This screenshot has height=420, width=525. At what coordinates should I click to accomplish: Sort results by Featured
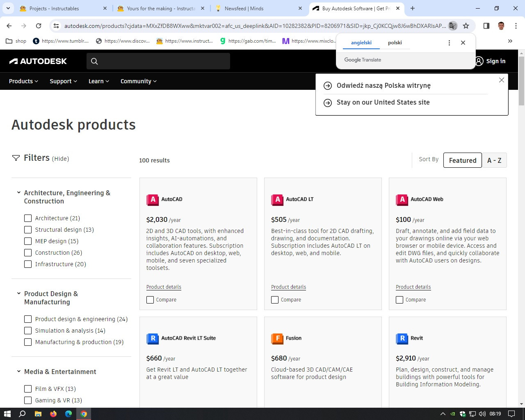point(463,160)
